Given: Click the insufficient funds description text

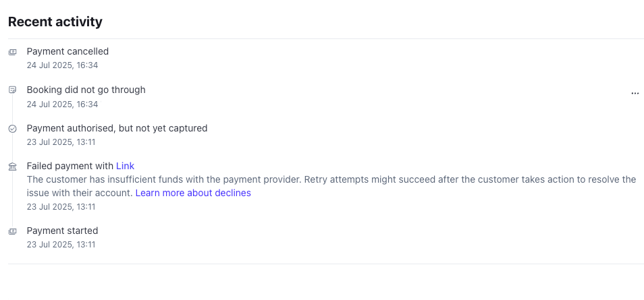Looking at the screenshot, I should [x=331, y=186].
